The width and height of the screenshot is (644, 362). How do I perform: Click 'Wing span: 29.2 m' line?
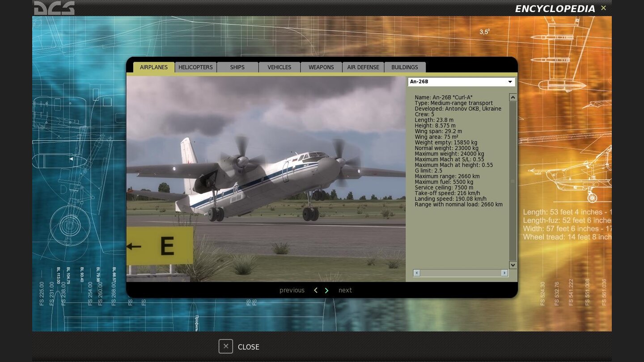tap(438, 131)
